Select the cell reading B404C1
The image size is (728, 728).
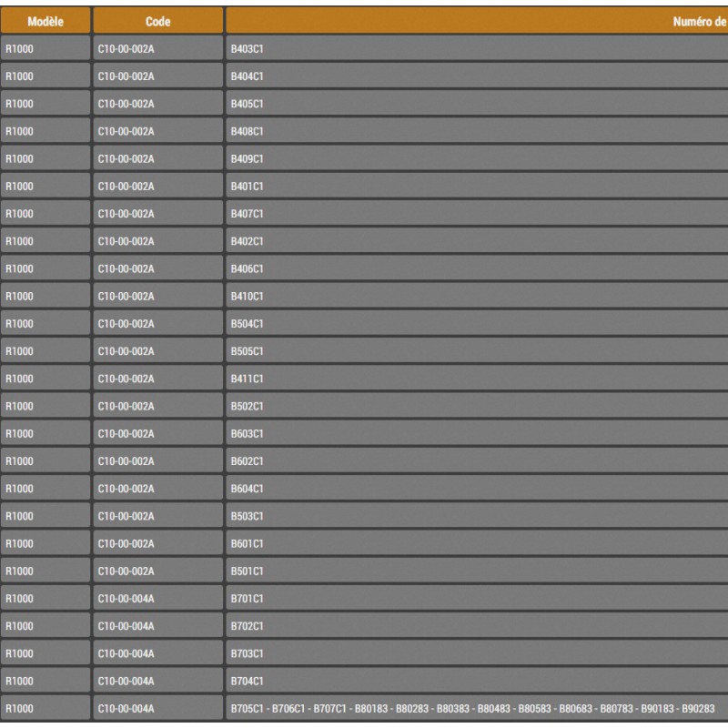(x=477, y=76)
